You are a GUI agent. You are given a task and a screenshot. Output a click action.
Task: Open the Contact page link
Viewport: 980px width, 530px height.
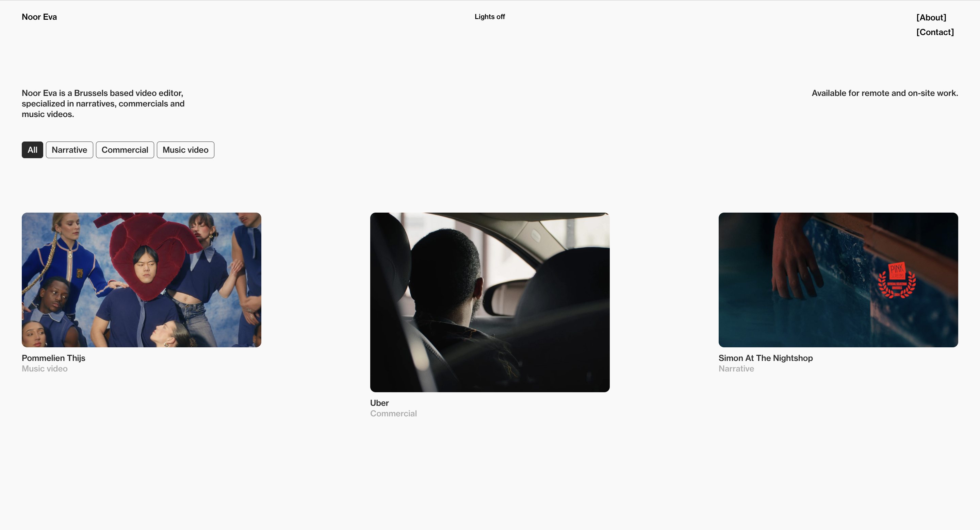[x=935, y=32]
